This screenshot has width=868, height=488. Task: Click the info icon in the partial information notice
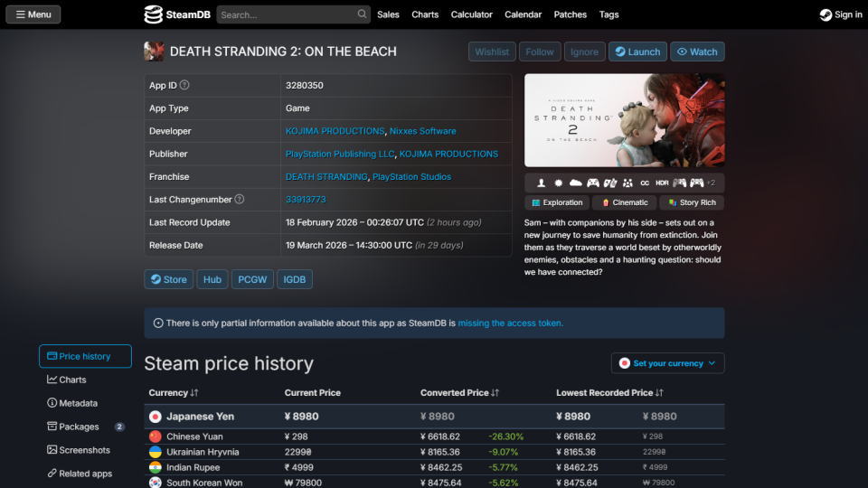tap(158, 324)
